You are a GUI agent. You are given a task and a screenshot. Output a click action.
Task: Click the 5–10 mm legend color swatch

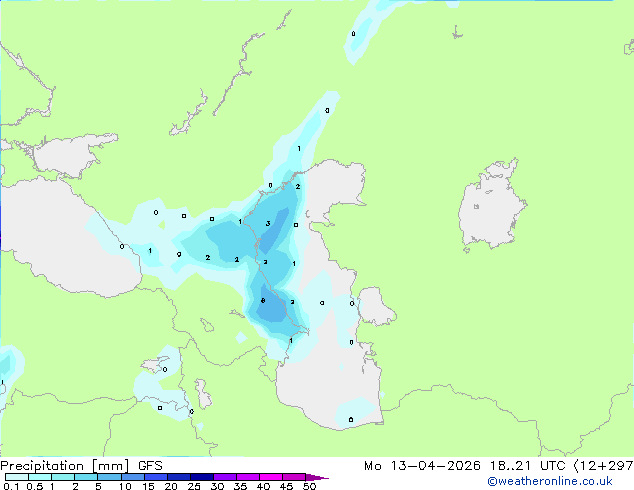(x=109, y=477)
